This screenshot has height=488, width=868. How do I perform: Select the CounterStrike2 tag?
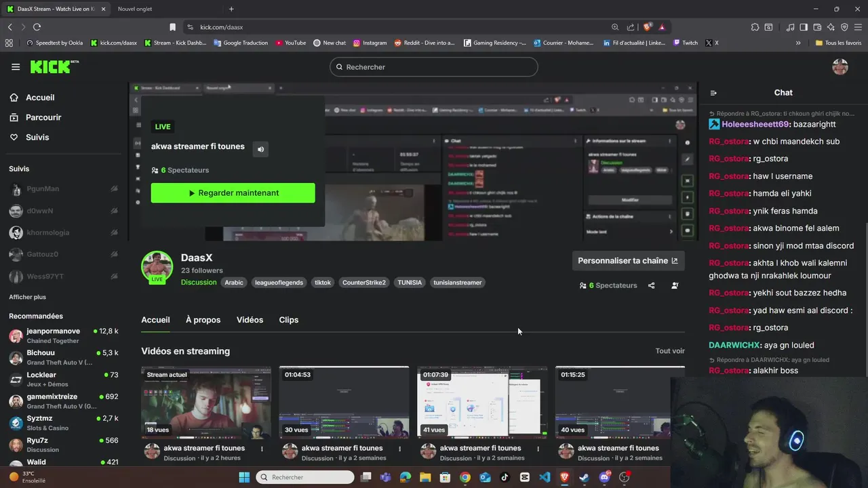click(364, 283)
